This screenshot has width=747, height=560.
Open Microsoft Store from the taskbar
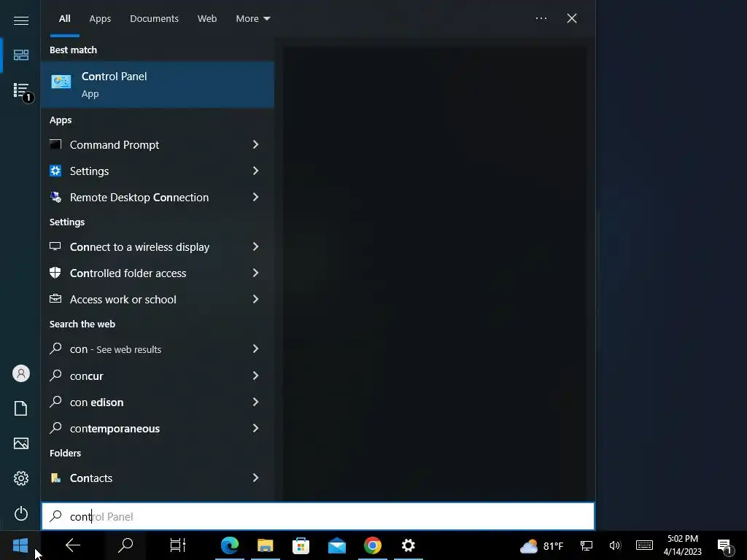301,545
